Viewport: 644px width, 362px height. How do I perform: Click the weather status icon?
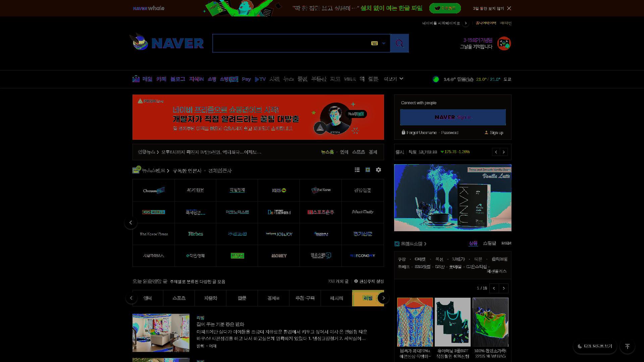[436, 79]
